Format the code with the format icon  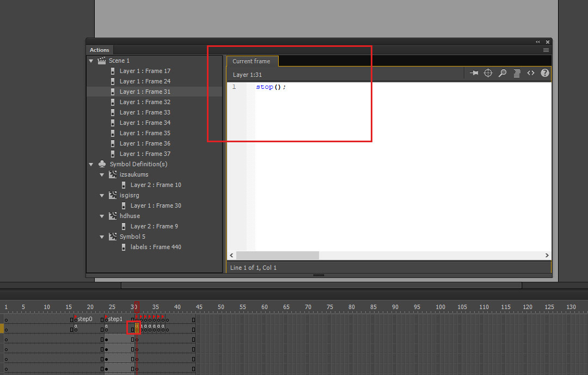[x=517, y=73]
